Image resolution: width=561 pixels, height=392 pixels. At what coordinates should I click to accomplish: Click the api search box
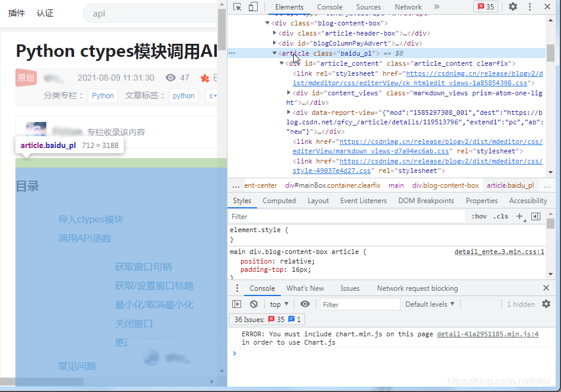click(150, 14)
